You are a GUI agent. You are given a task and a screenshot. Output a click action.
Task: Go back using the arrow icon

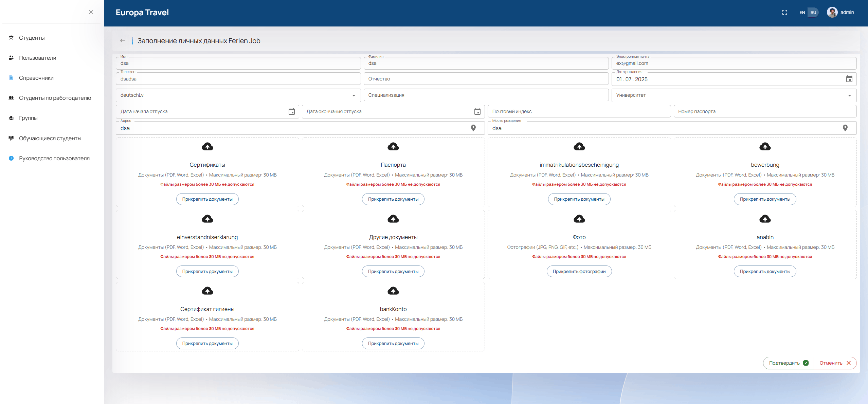pos(123,41)
